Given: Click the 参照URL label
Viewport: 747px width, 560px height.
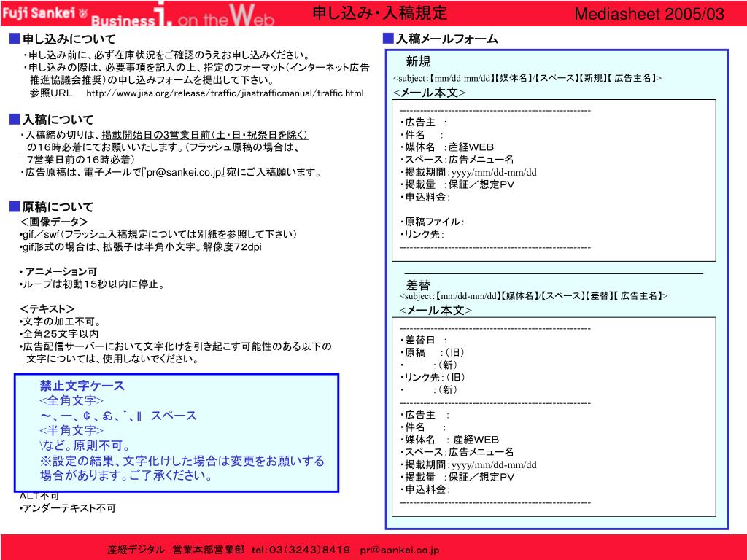Looking at the screenshot, I should (x=51, y=93).
